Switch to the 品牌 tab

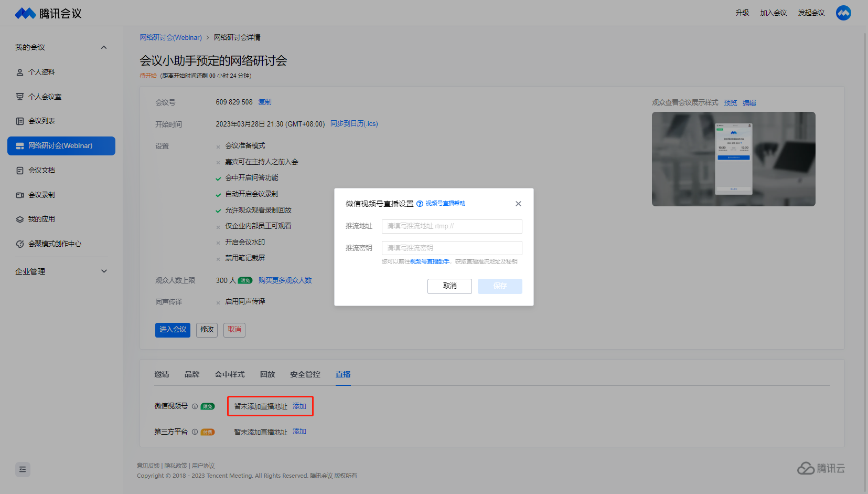[x=192, y=374]
